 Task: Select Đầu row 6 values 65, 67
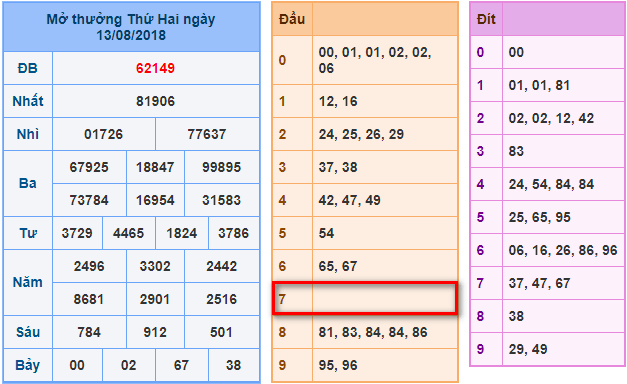click(x=338, y=266)
